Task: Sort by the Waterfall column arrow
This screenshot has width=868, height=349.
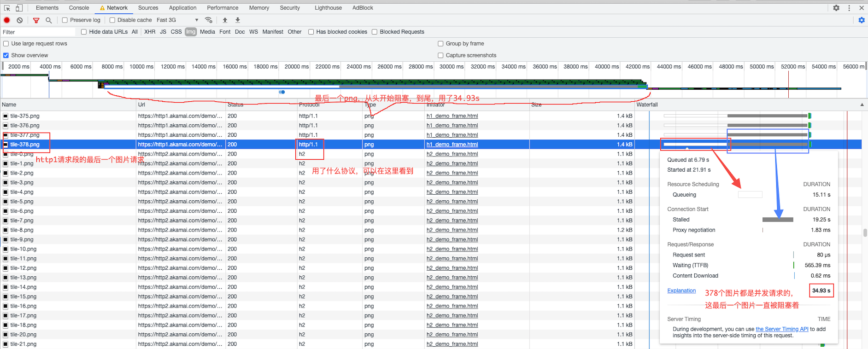Action: coord(862,105)
